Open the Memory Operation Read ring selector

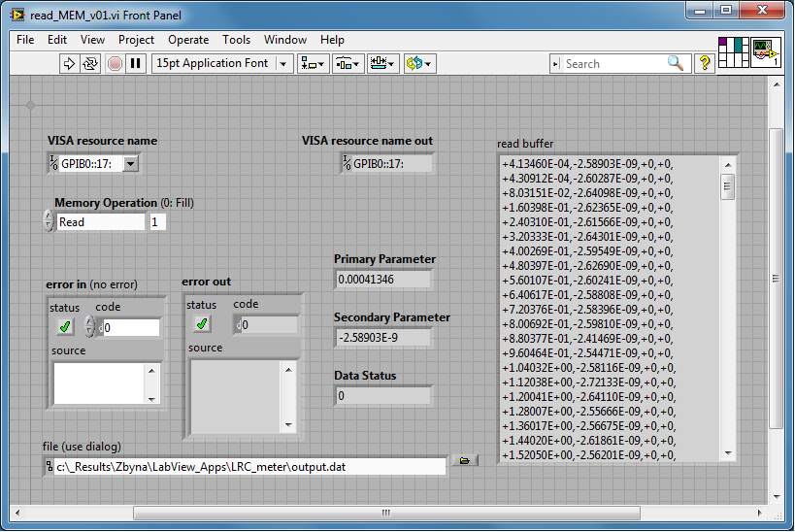coord(100,222)
